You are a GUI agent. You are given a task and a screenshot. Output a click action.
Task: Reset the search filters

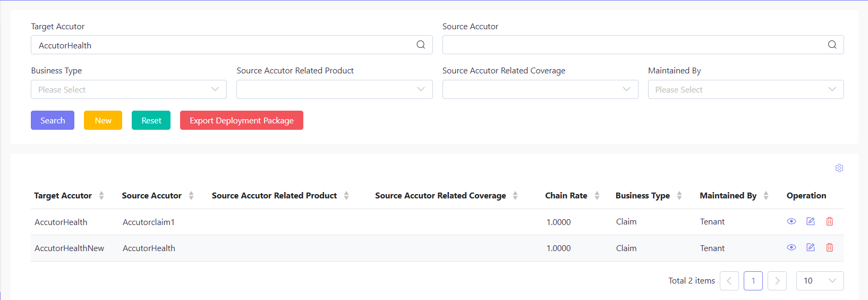[151, 120]
